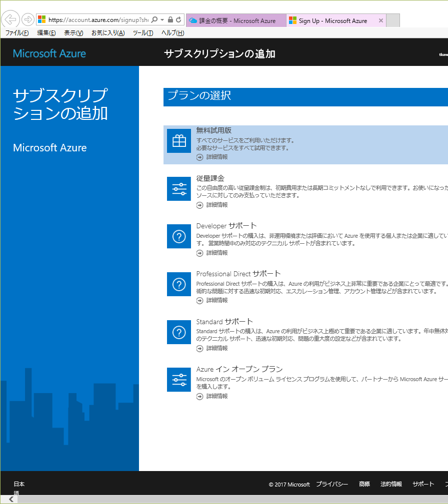Click the サポート footer link
This screenshot has width=448, height=504.
(x=423, y=484)
